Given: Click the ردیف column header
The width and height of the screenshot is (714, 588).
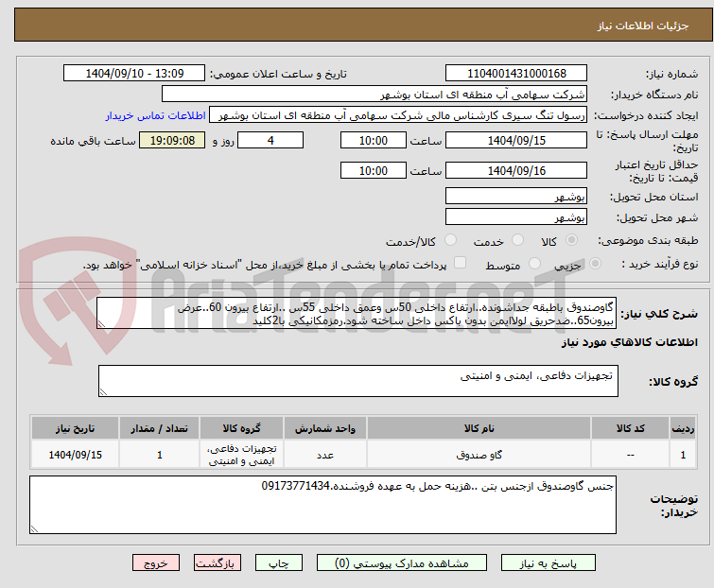Looking at the screenshot, I should click(x=683, y=428).
